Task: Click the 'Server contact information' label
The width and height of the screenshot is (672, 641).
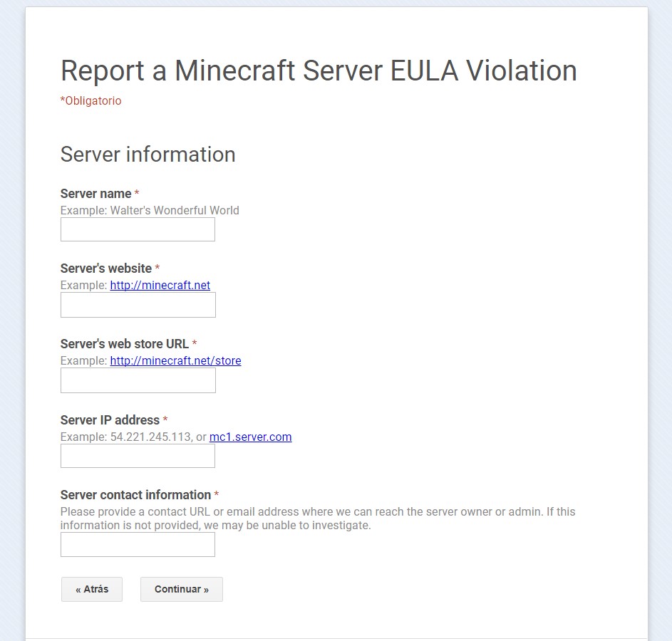Action: pos(136,495)
